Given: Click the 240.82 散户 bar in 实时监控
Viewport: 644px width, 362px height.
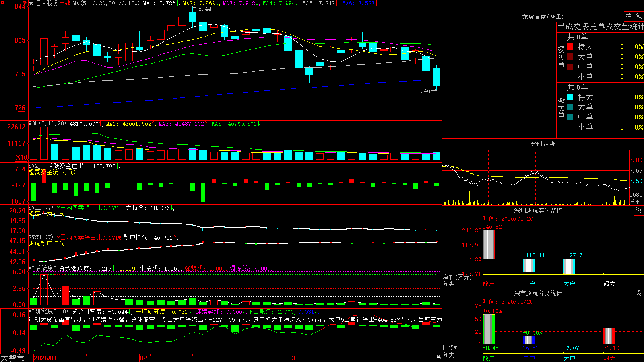Looking at the screenshot, I should 489,244.
